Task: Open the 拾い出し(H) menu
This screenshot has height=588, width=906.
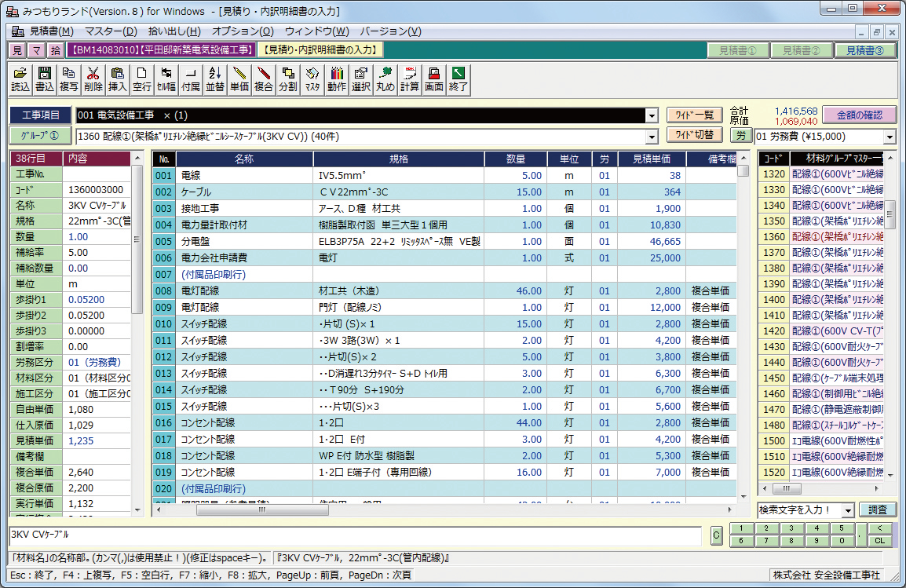Action: coord(174,31)
